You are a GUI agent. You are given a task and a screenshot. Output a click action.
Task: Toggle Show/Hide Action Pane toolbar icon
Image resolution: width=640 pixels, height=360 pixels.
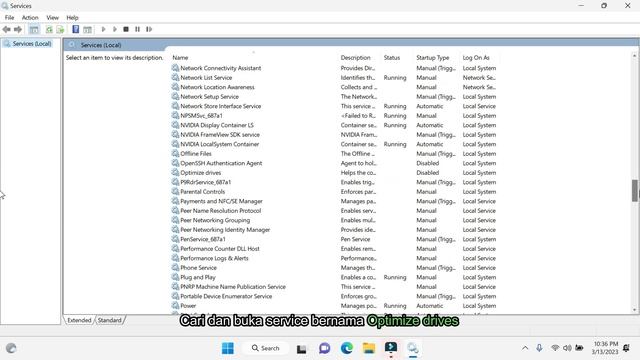tap(87, 29)
